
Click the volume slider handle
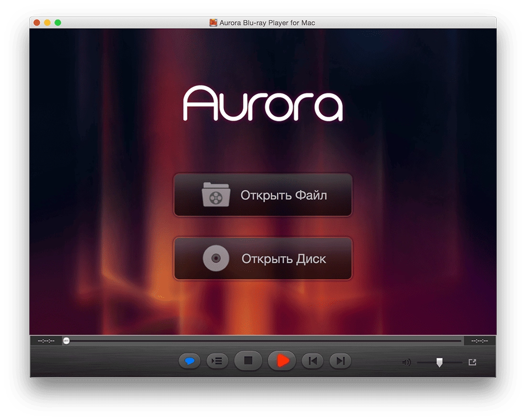coord(439,362)
